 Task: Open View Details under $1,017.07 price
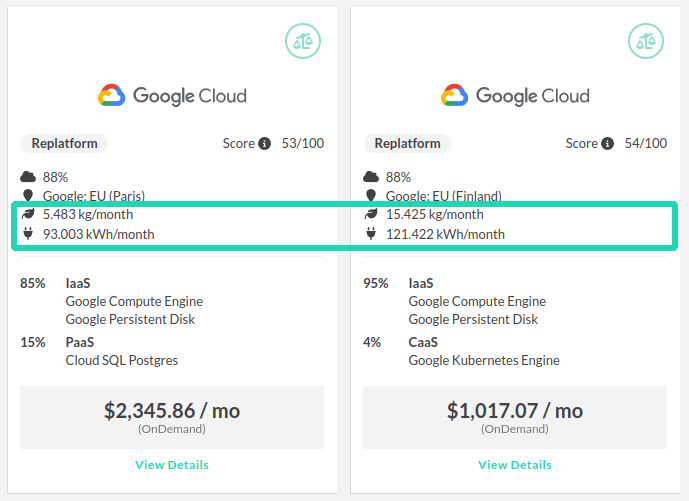515,465
